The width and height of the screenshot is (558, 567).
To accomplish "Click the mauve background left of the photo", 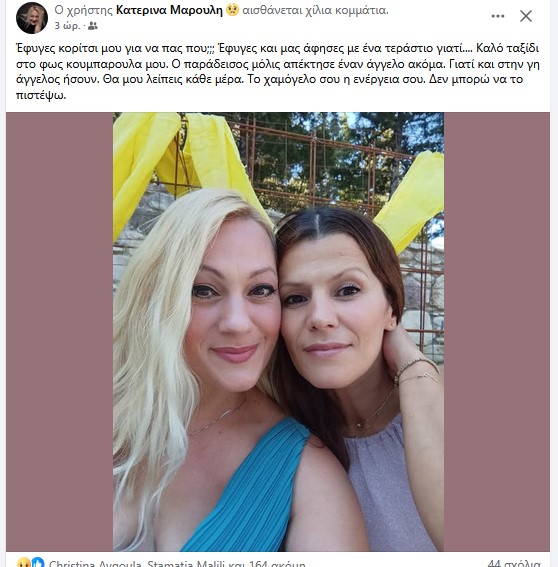I will pos(60,332).
